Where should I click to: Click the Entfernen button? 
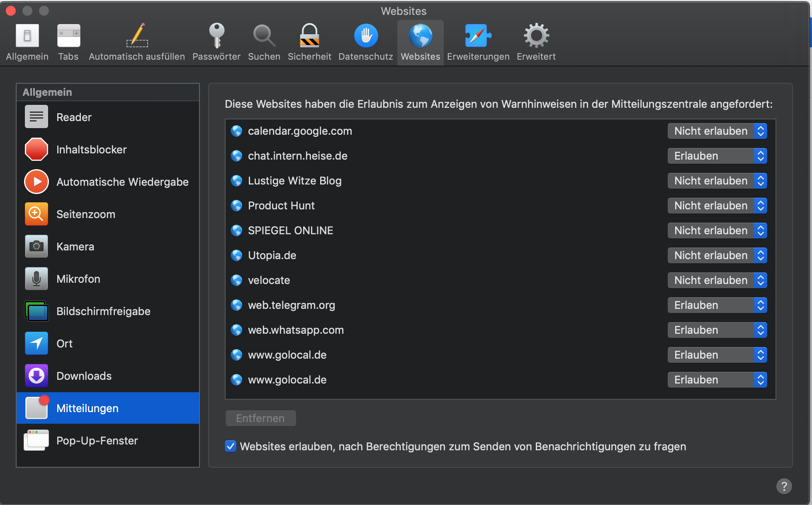point(260,418)
